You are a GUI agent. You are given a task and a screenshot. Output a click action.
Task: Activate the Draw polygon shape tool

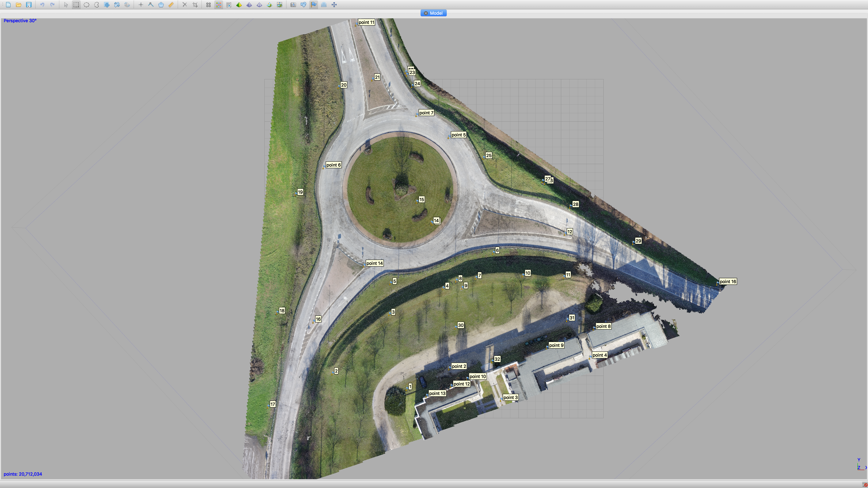coord(161,5)
